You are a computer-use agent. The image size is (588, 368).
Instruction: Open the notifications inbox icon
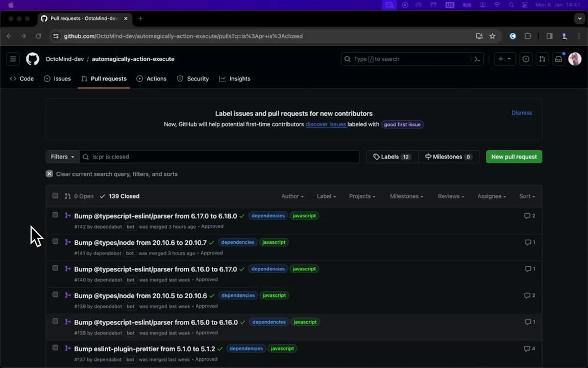[x=558, y=59]
